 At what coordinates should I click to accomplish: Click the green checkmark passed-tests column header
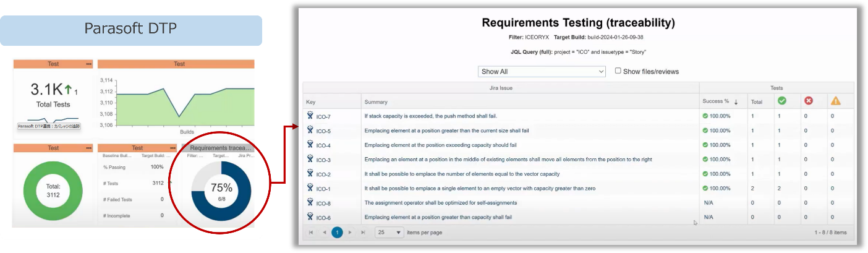click(x=782, y=101)
